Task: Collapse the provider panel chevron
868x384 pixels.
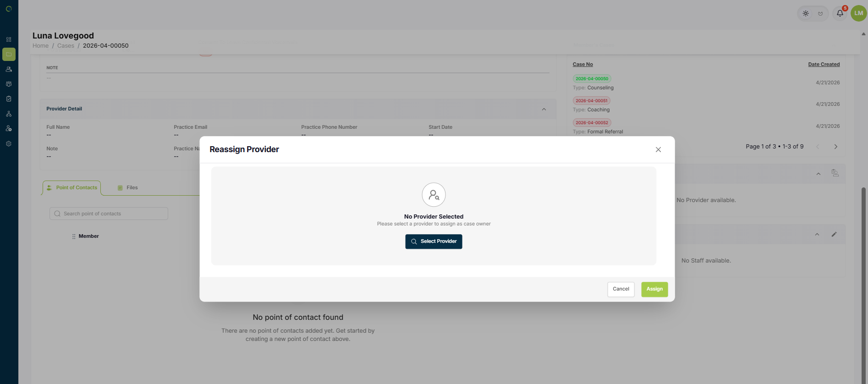Action: tap(818, 174)
